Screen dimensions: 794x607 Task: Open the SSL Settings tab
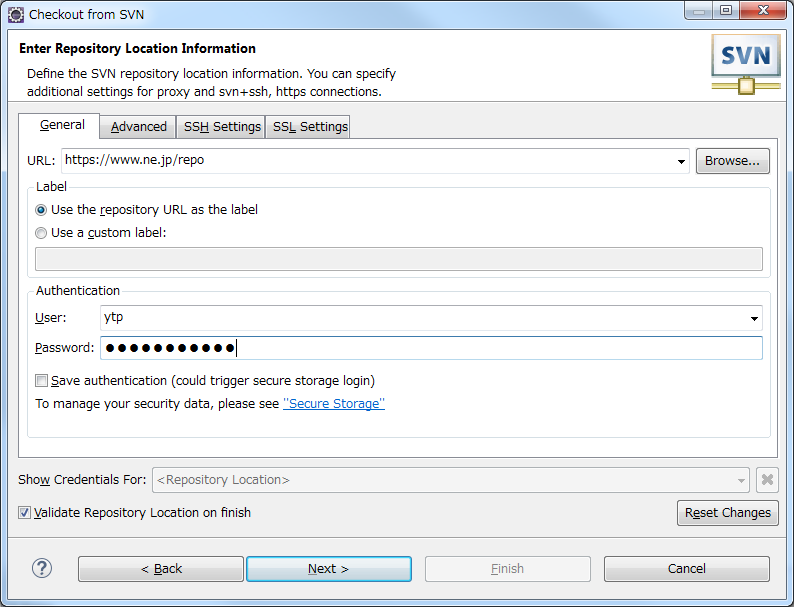tap(309, 127)
